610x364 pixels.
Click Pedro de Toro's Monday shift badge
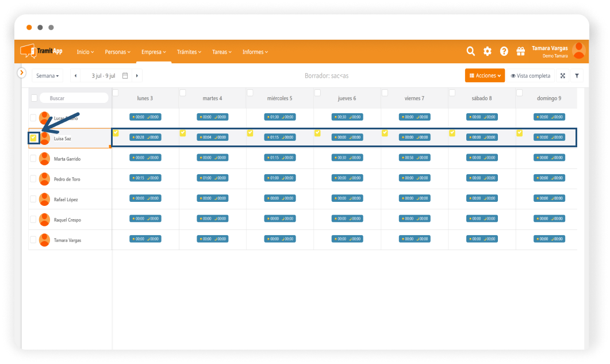[x=145, y=178]
